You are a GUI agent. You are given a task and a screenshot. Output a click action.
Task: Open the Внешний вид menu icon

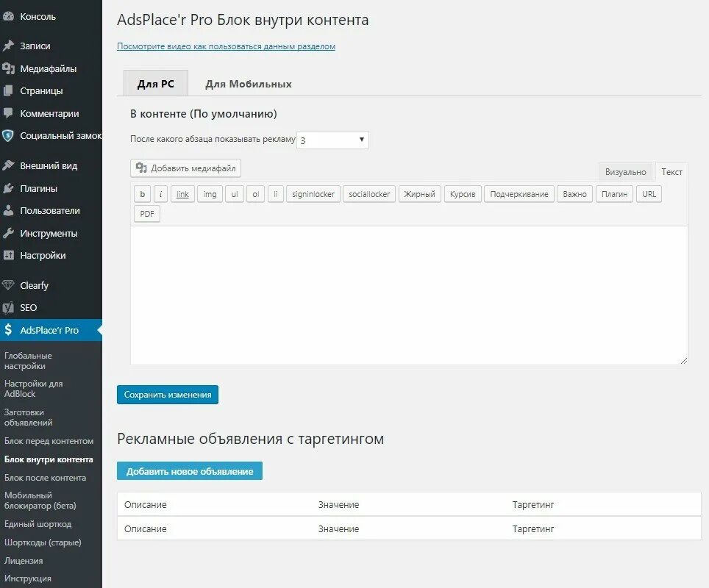10,165
